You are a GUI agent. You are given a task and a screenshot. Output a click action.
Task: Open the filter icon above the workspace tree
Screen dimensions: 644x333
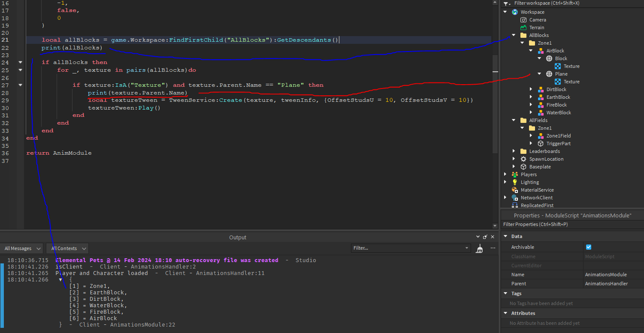505,3
